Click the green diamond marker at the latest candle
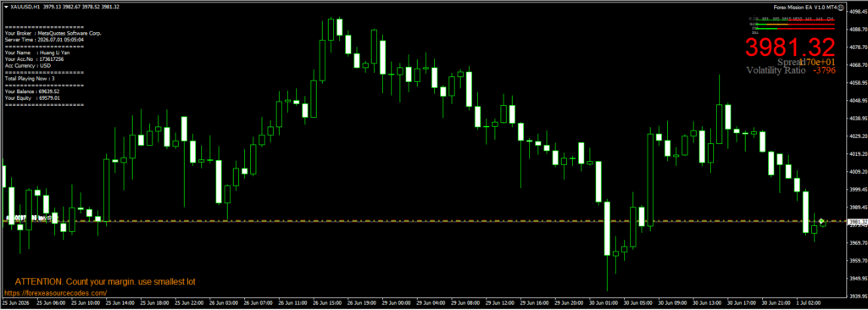Viewport: 868px width, 310px height. pos(822,221)
